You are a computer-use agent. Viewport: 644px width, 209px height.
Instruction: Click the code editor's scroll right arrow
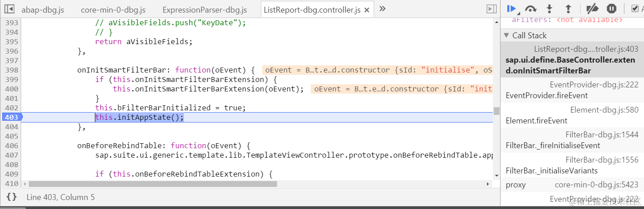488,184
